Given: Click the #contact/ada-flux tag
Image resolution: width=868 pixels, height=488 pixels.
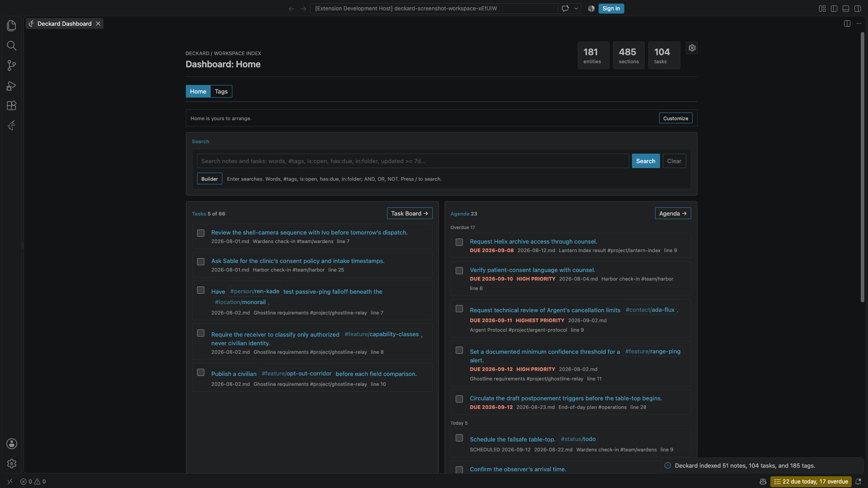Looking at the screenshot, I should pyautogui.click(x=650, y=310).
